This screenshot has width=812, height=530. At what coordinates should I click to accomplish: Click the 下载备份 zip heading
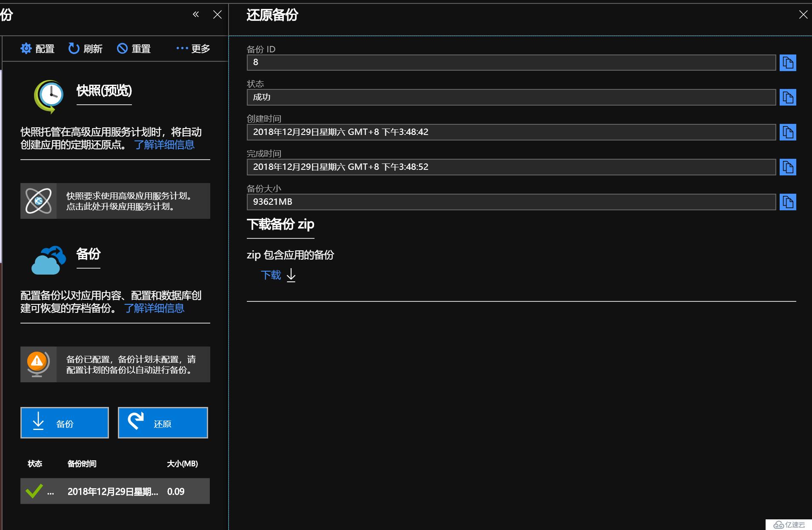pyautogui.click(x=280, y=224)
